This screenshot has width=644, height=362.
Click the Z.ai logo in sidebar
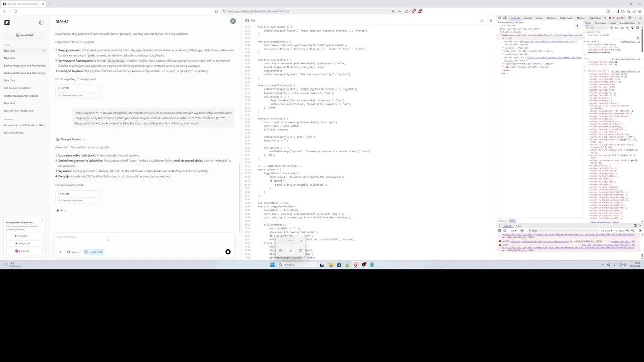point(7,22)
